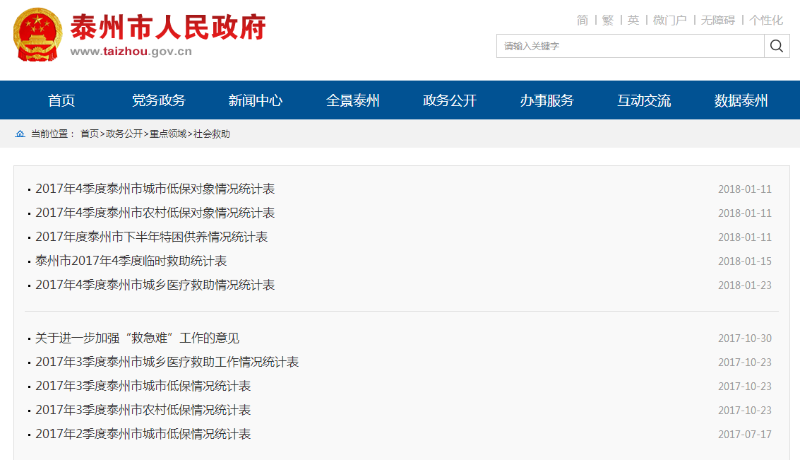Open 办事服务 navigation menu
800x460 pixels.
(x=546, y=100)
